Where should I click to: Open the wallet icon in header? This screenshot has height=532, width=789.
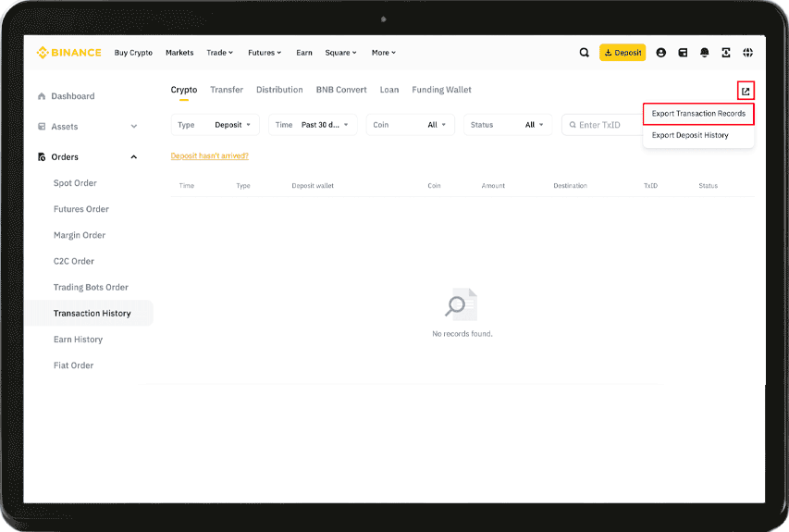point(683,53)
